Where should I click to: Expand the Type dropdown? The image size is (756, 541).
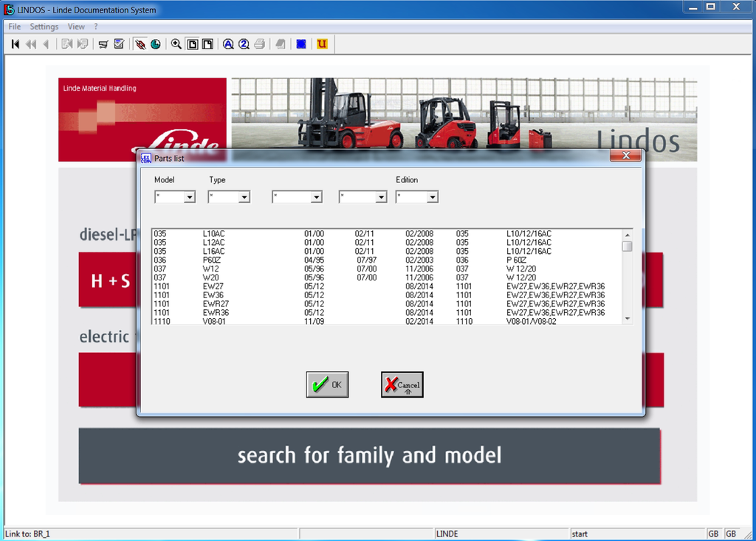click(244, 197)
